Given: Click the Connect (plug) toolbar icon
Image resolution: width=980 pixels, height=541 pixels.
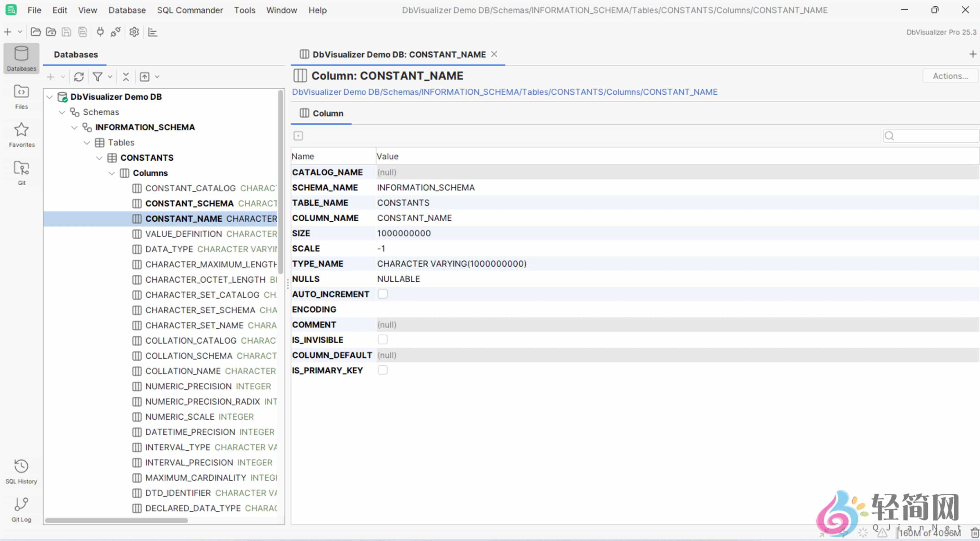Looking at the screenshot, I should [x=100, y=32].
